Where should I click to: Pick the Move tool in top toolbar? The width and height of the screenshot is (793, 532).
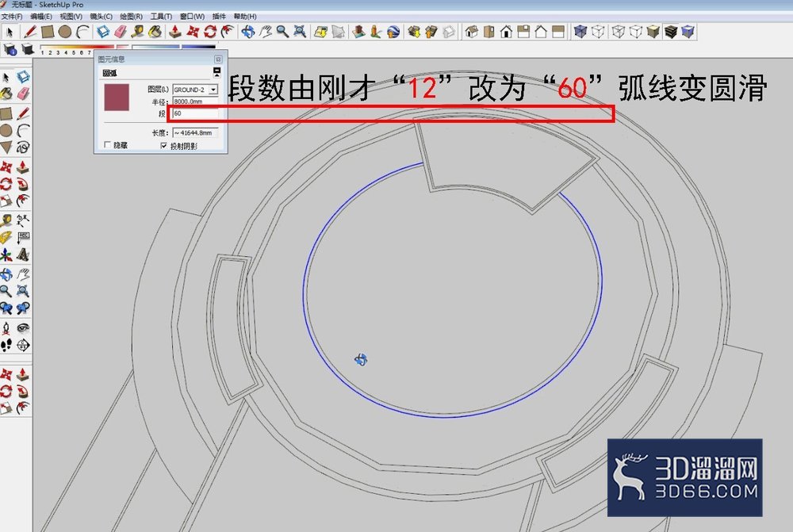193,32
